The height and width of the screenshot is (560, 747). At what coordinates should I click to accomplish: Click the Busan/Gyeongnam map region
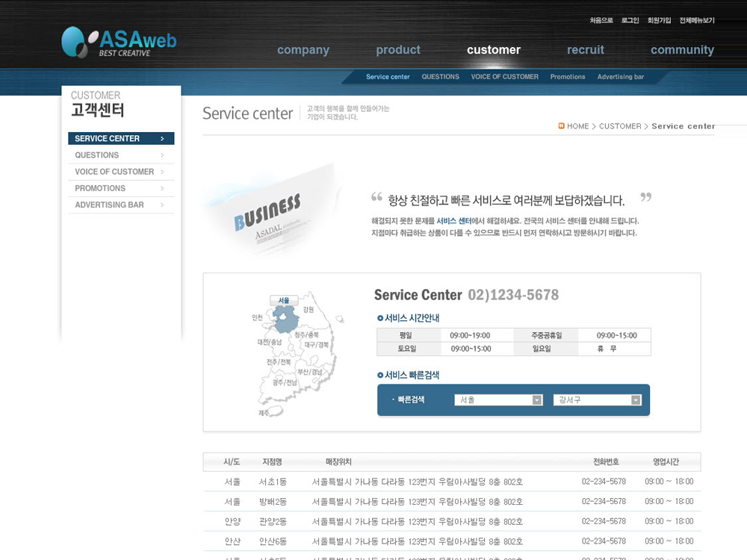point(310,372)
